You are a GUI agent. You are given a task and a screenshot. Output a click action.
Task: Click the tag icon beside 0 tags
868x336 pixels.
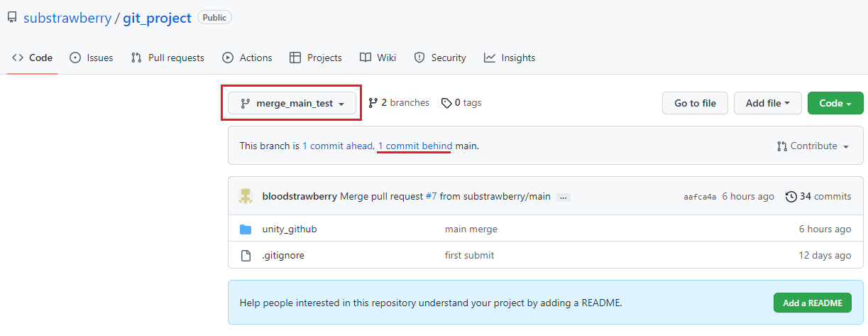pyautogui.click(x=446, y=103)
